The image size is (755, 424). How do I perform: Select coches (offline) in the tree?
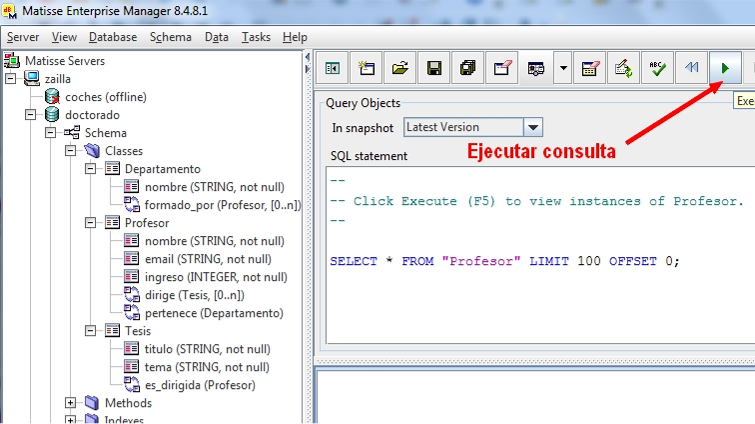[x=106, y=97]
